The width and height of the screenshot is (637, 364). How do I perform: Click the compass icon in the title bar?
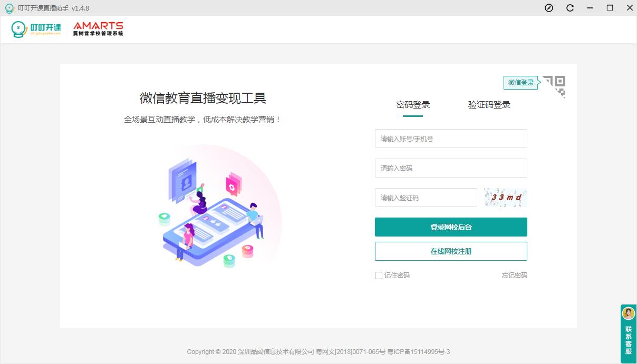click(x=549, y=8)
